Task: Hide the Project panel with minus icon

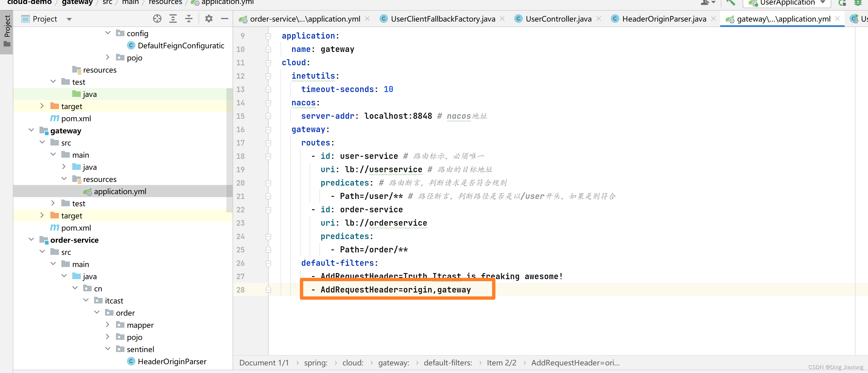Action: (225, 19)
